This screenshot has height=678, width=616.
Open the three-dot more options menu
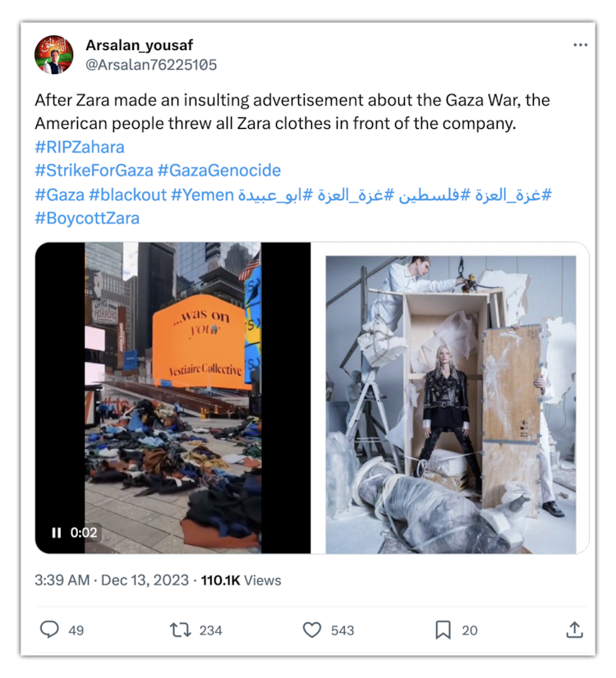click(x=580, y=45)
